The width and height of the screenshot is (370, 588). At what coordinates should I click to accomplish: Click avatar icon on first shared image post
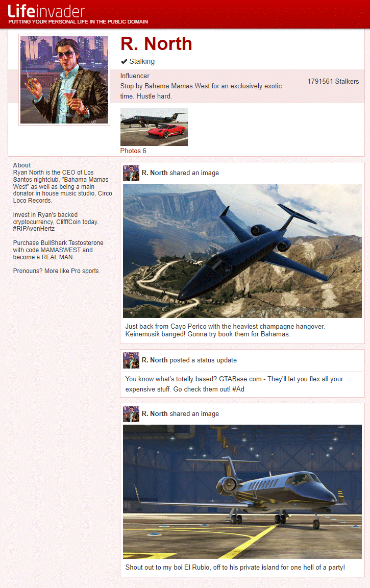click(x=131, y=173)
